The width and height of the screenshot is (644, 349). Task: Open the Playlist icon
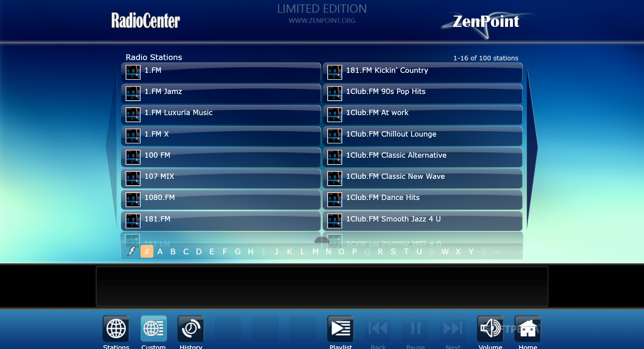[340, 329]
